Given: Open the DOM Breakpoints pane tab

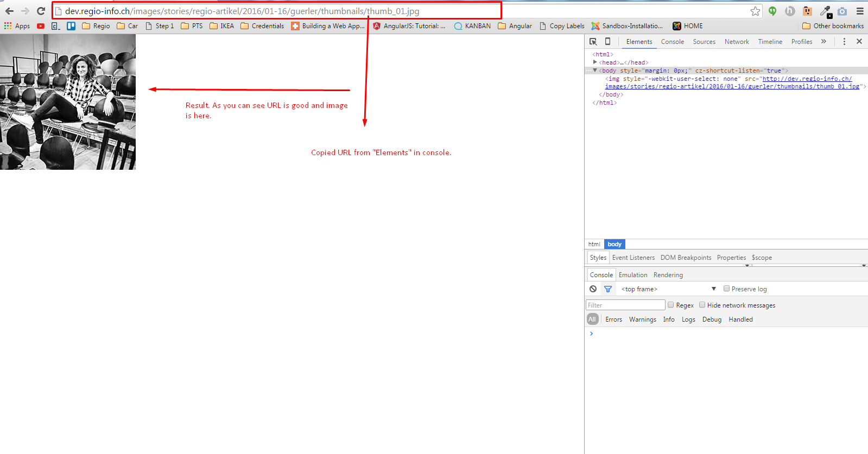Looking at the screenshot, I should click(x=686, y=258).
